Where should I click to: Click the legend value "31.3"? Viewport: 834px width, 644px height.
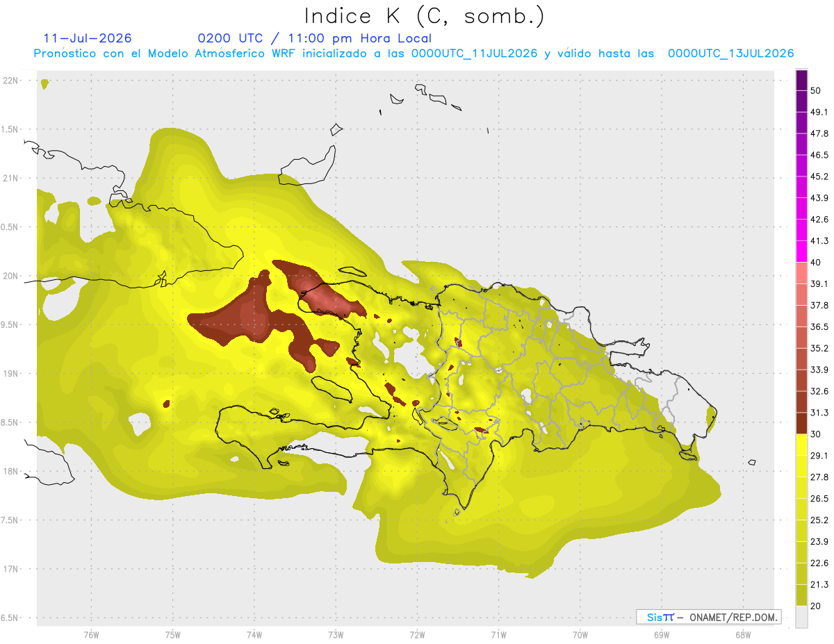click(819, 413)
